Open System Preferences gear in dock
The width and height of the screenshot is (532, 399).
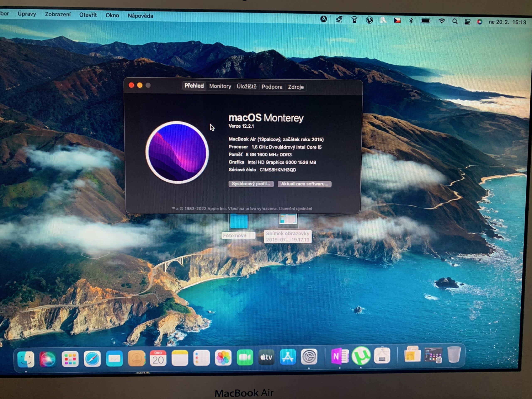click(309, 357)
